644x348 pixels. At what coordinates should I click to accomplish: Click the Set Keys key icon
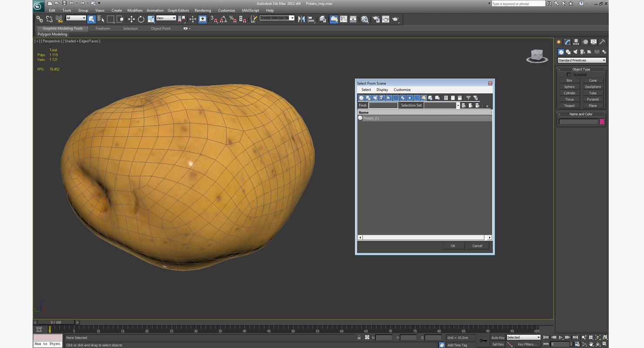pos(483,341)
